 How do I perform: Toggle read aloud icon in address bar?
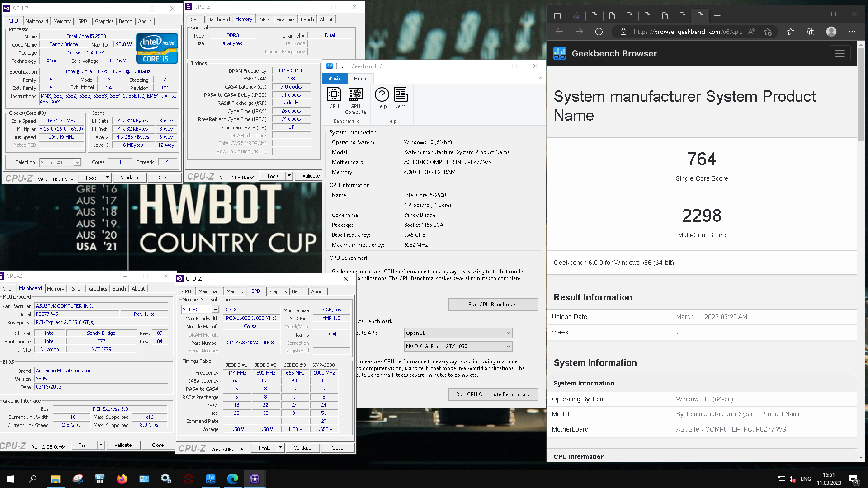(x=751, y=32)
